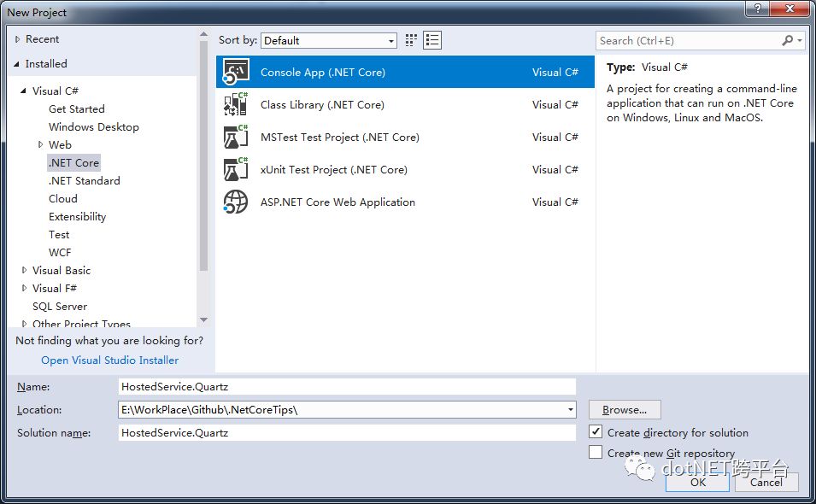This screenshot has width=816, height=504.
Task: Enable Create new Git repository checkbox
Action: click(596, 452)
